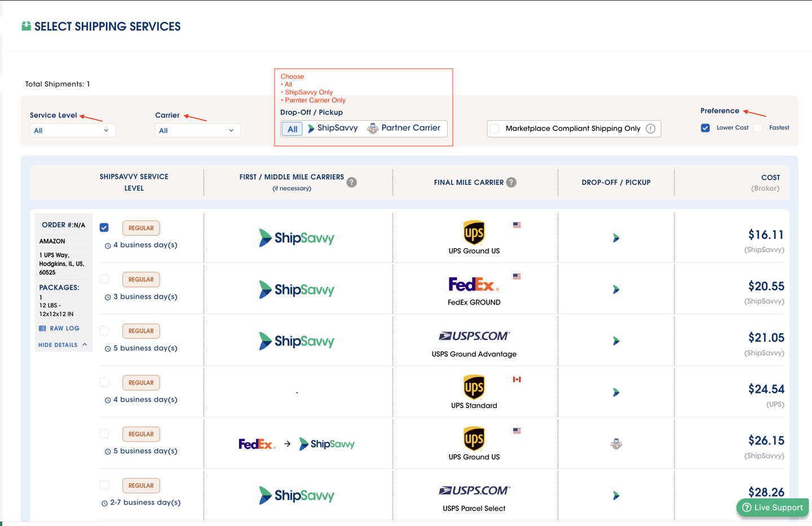Click the Cost (Broker) column header
This screenshot has width=812, height=526.
766,183
